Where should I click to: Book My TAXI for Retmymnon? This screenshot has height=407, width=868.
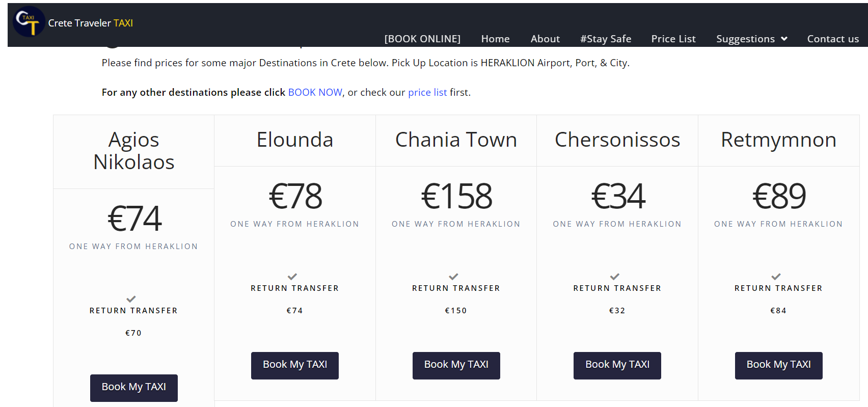[779, 365]
